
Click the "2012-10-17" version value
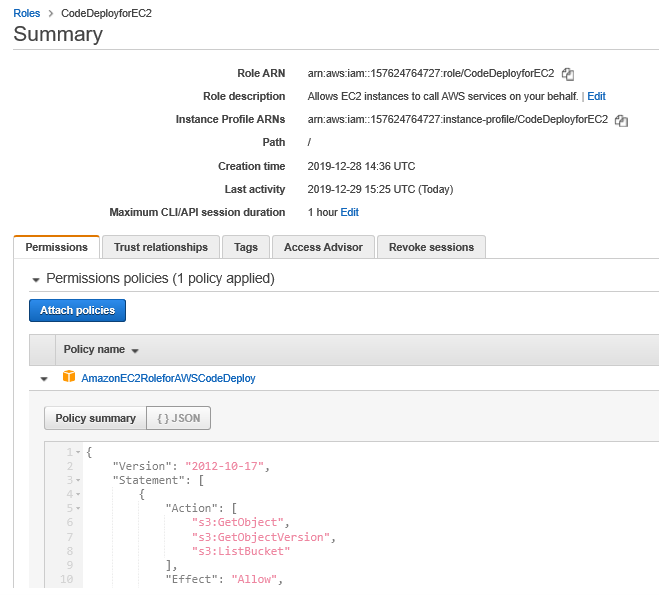pos(224,466)
